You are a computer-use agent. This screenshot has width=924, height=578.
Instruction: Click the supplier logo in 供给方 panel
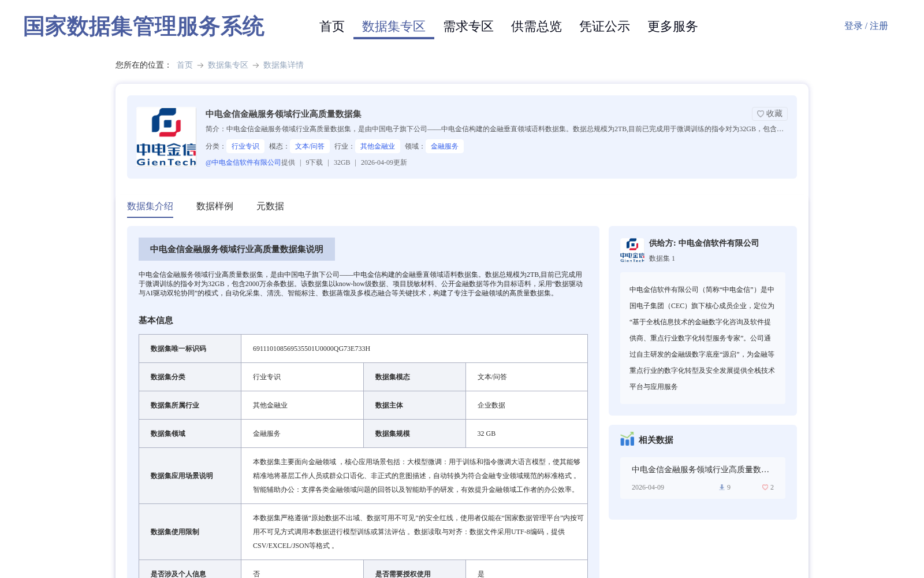pos(632,250)
